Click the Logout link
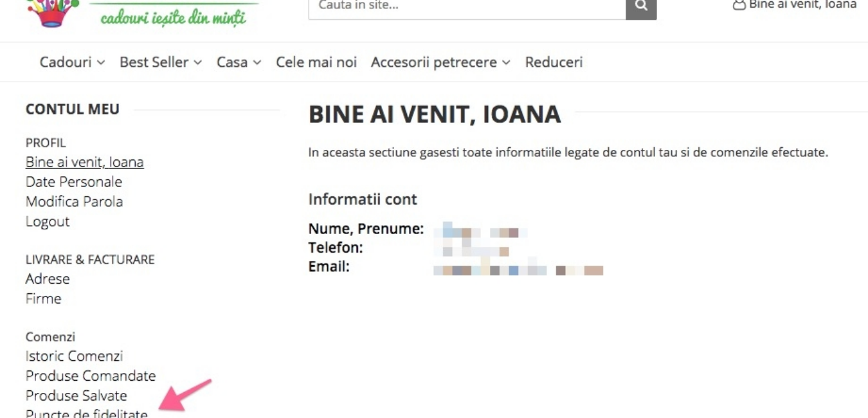This screenshot has height=418, width=868. coord(46,221)
